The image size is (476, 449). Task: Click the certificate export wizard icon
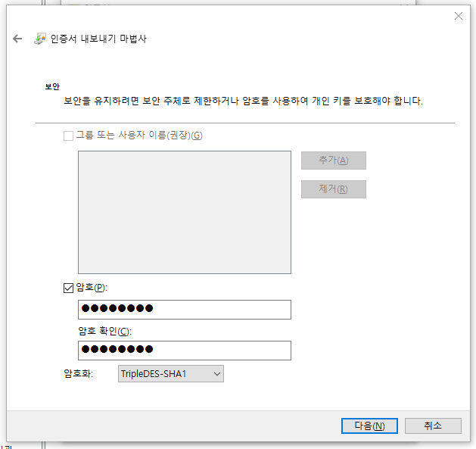click(40, 39)
